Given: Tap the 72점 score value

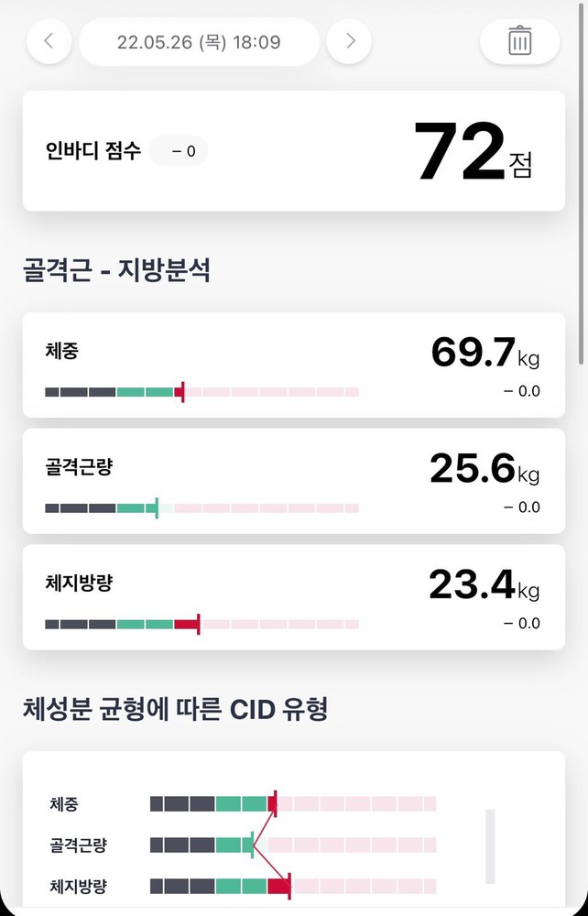Looking at the screenshot, I should coord(472,152).
